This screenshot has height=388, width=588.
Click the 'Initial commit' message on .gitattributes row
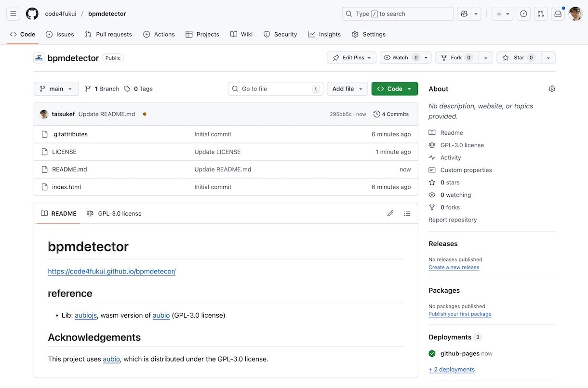pyautogui.click(x=213, y=134)
